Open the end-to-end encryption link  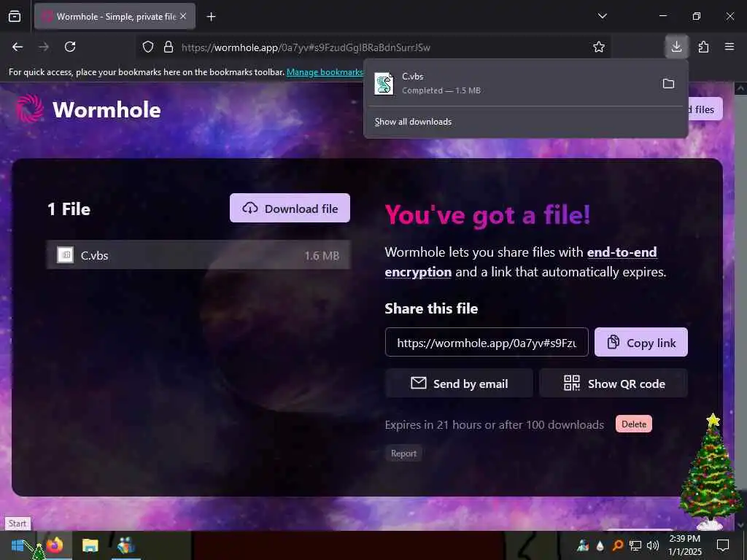521,262
